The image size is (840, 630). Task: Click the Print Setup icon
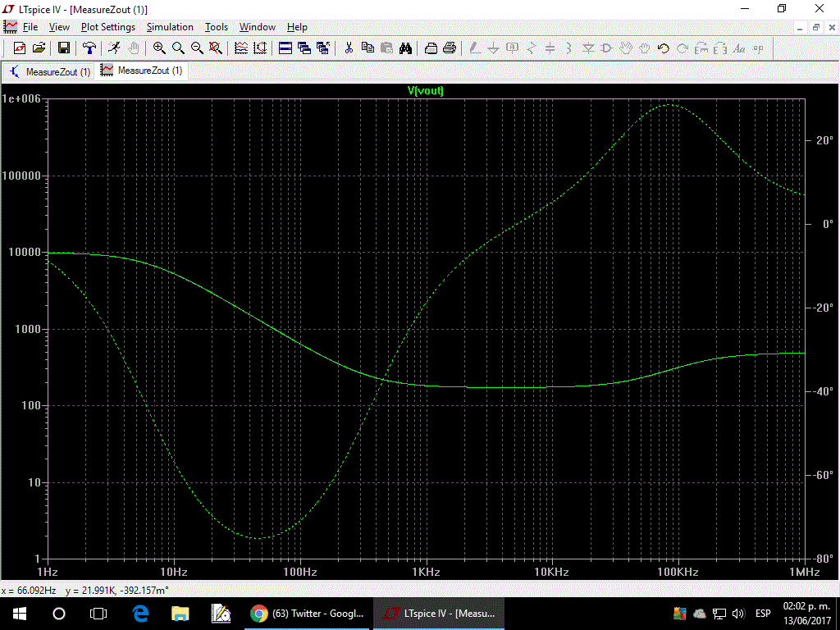coord(431,48)
